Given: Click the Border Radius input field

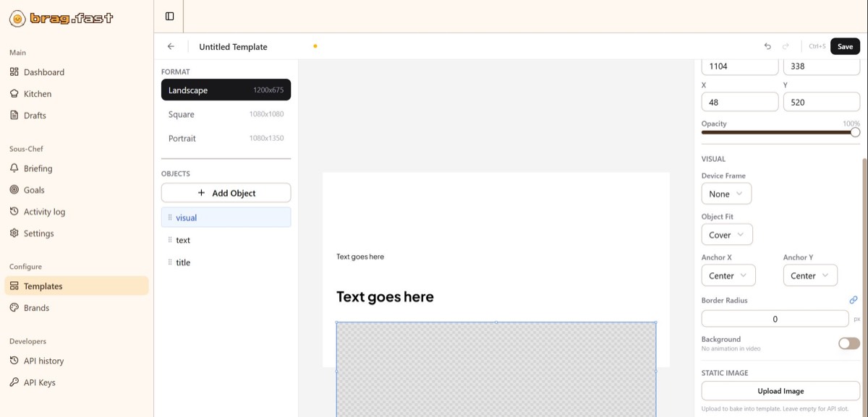Looking at the screenshot, I should point(775,319).
